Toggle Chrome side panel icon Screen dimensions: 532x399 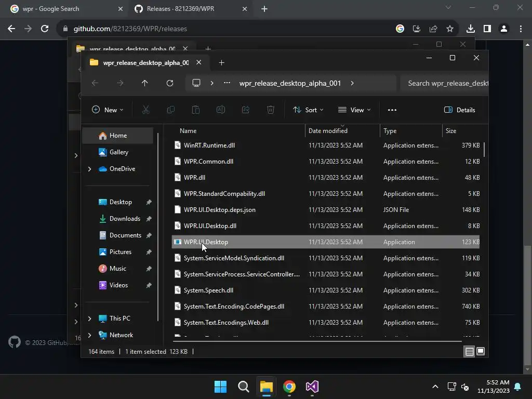coord(487,29)
